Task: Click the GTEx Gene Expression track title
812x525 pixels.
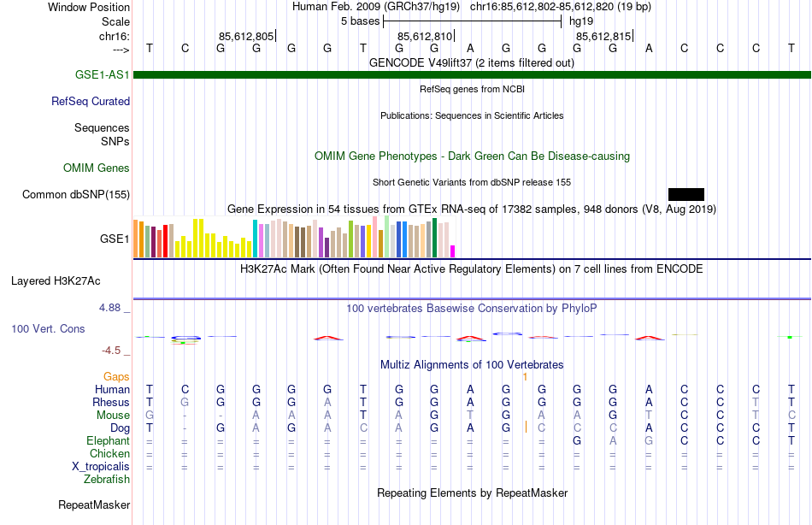Action: point(472,209)
